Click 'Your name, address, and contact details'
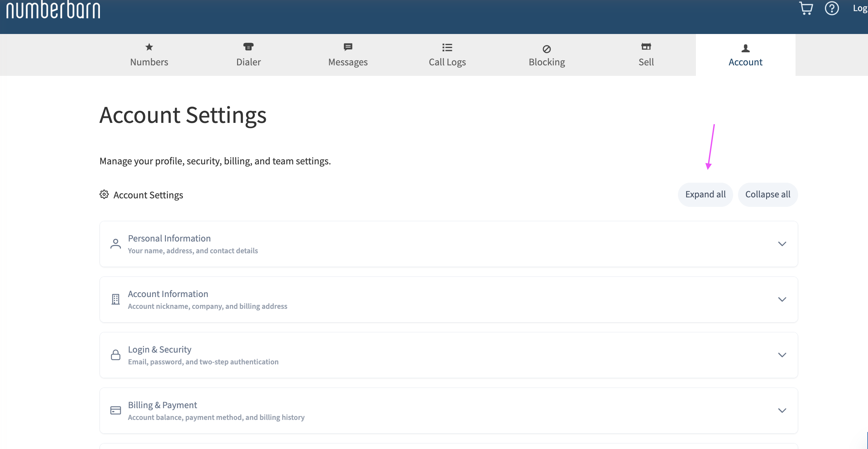Screen dimensions: 868x449 (193, 251)
